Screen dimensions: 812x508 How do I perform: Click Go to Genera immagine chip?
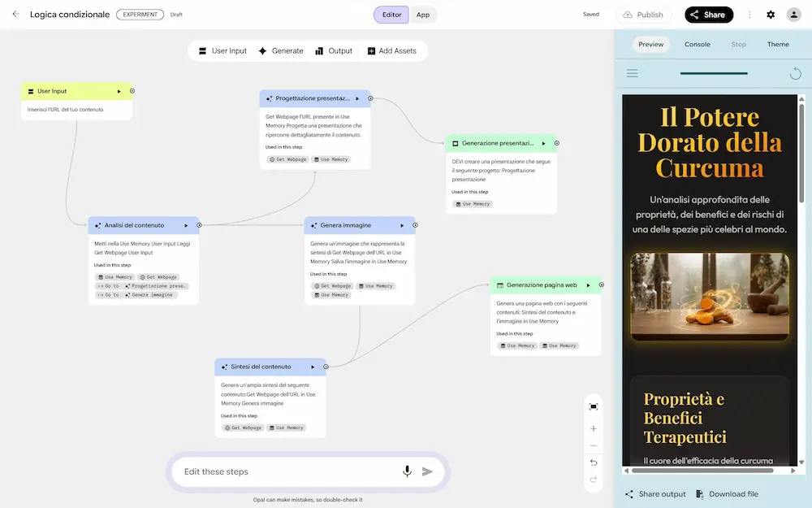pos(136,295)
